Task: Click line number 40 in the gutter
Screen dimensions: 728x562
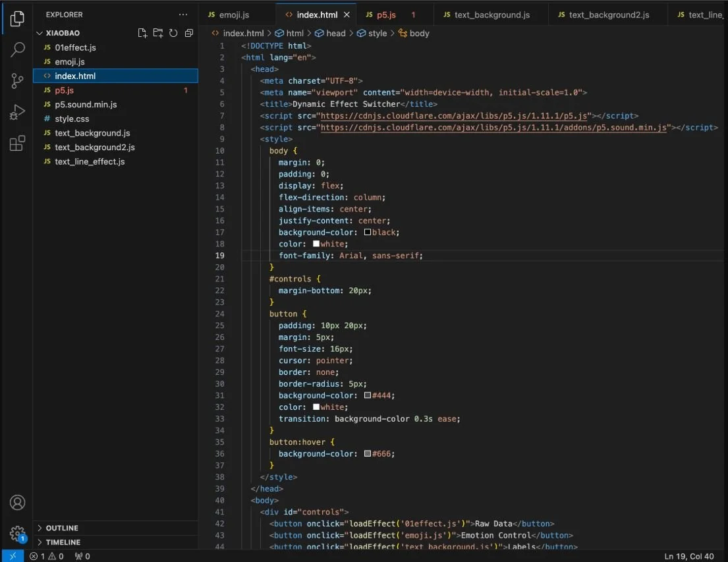Action: pos(219,501)
